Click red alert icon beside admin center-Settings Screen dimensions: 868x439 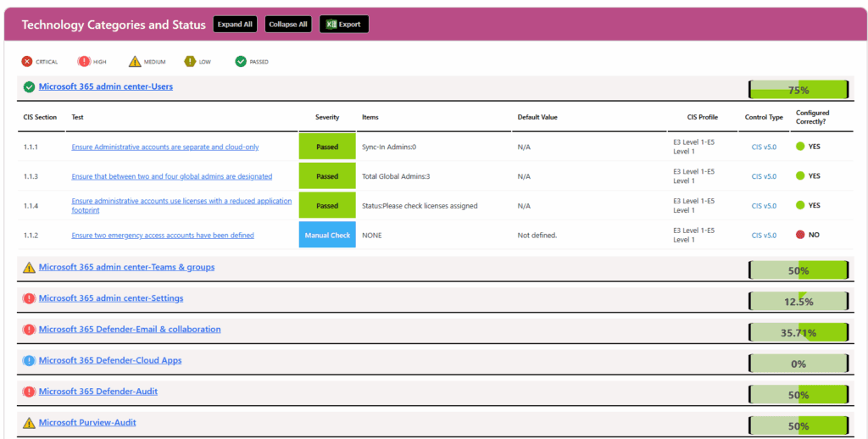click(x=29, y=298)
